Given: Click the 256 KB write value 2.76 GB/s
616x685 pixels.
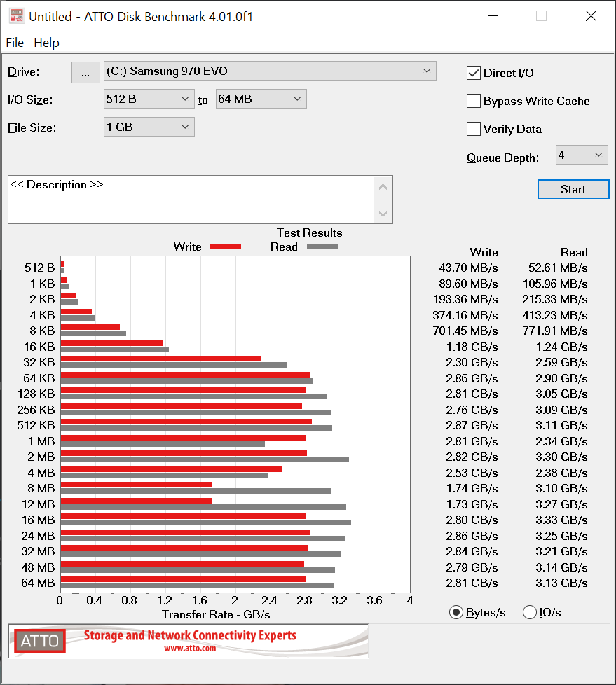Looking at the screenshot, I should (472, 410).
